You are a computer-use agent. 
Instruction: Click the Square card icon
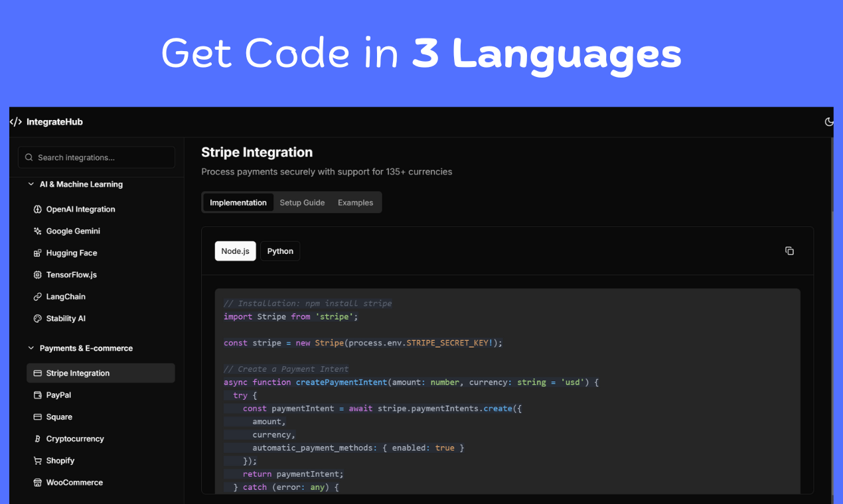38,417
